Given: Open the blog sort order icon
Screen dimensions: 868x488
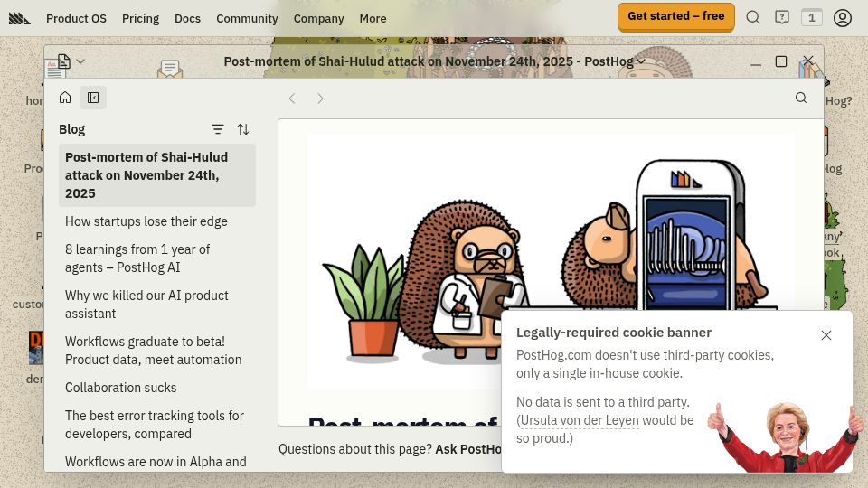Looking at the screenshot, I should 243,129.
